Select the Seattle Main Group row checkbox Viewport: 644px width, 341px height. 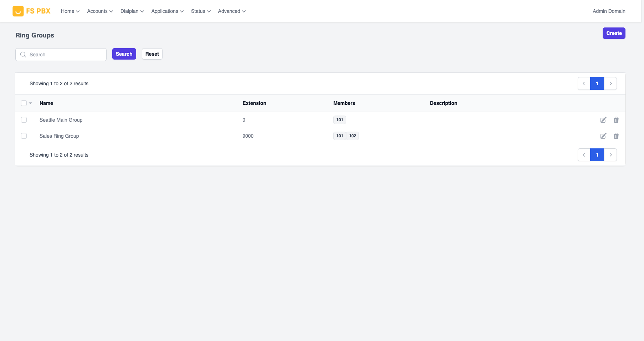[24, 120]
